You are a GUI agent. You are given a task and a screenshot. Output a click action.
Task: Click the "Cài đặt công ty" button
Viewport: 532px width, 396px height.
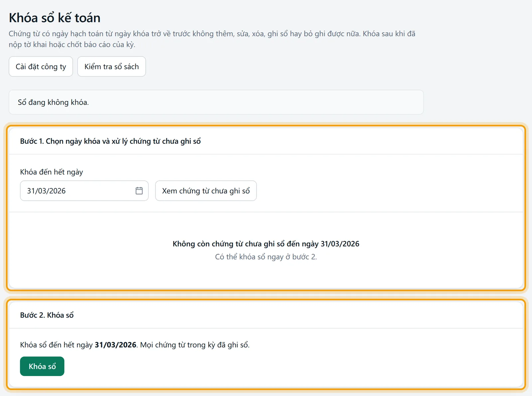click(41, 66)
